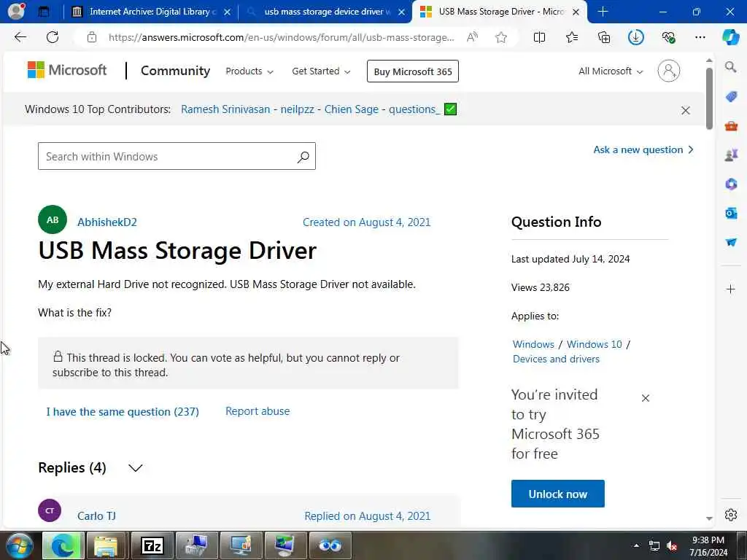Open Tools briefcase icon in sidebar
The width and height of the screenshot is (747, 560).
(731, 125)
